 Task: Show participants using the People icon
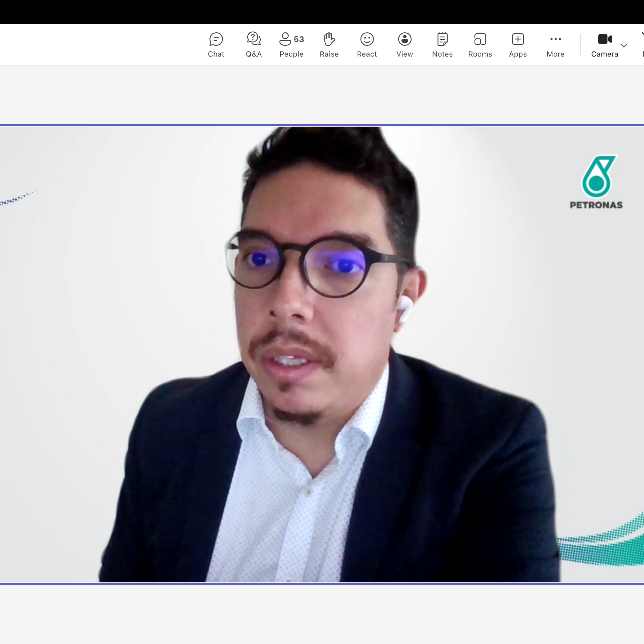coord(285,39)
